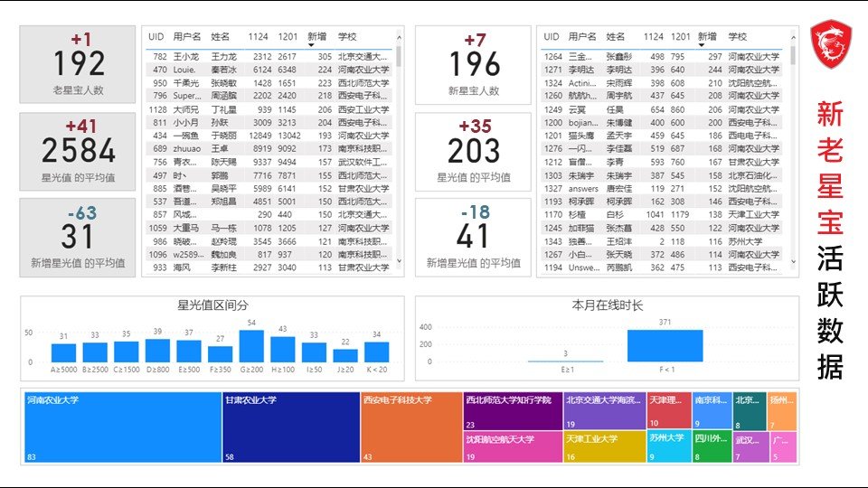Image resolution: width=868 pixels, height=488 pixels.
Task: Click 学校 column header in right table
Action: coord(737,37)
